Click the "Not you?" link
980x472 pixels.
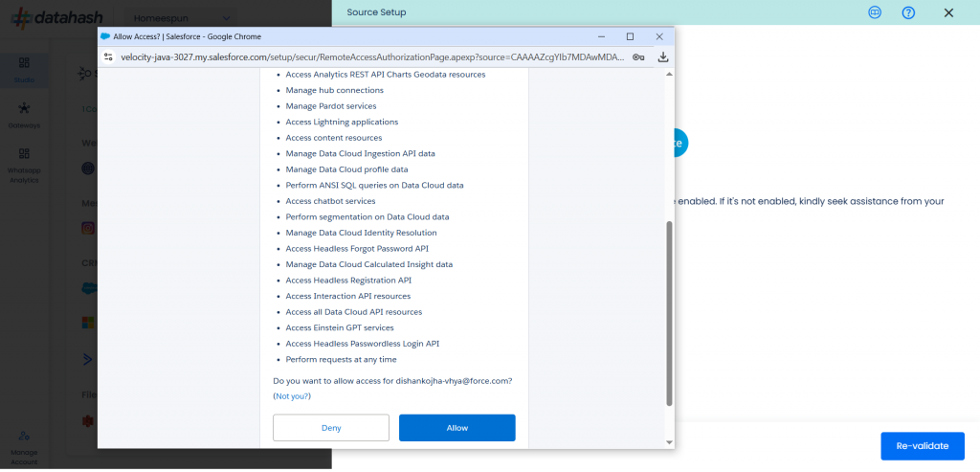point(293,396)
